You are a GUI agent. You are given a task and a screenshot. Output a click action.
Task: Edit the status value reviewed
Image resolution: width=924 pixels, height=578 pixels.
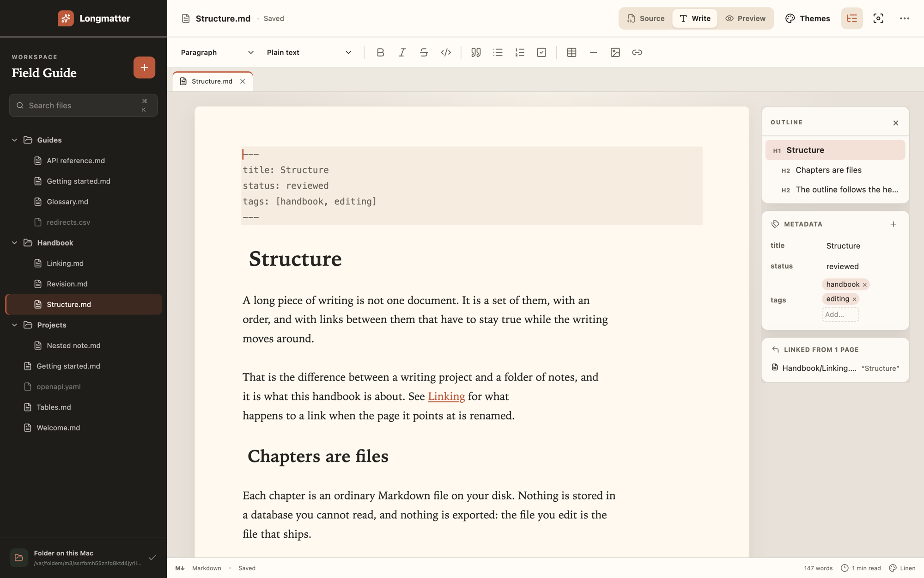[862, 266]
